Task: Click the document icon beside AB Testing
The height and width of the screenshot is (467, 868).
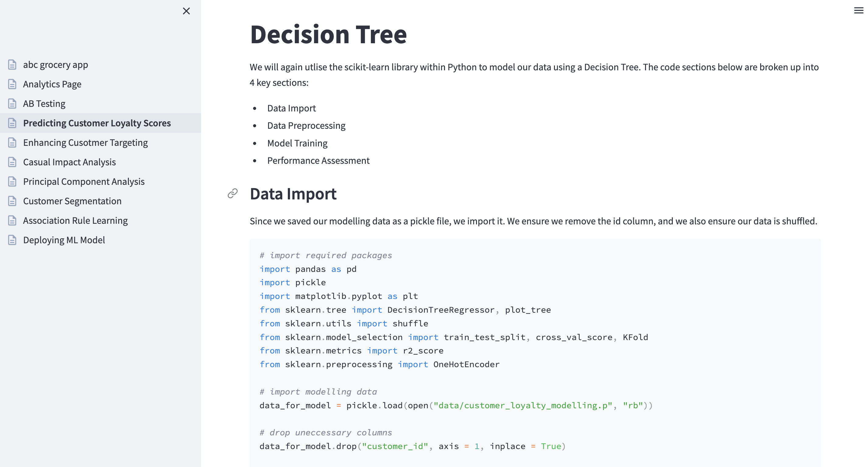Action: (x=12, y=104)
